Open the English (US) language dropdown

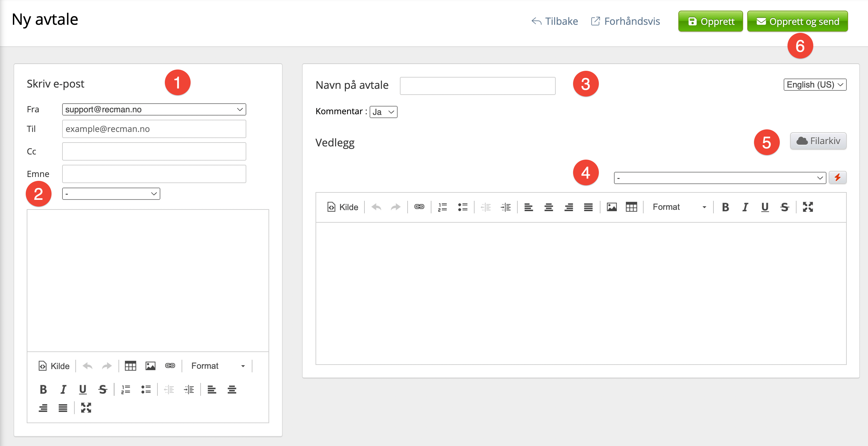pos(815,85)
